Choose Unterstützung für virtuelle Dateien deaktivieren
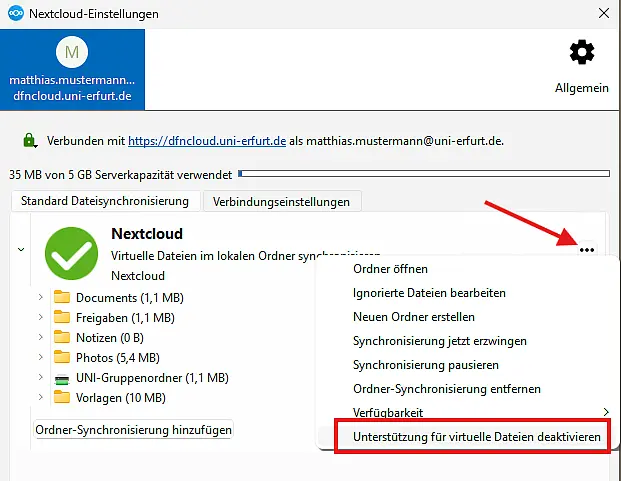Viewport: 621px width, 481px height. 470,438
